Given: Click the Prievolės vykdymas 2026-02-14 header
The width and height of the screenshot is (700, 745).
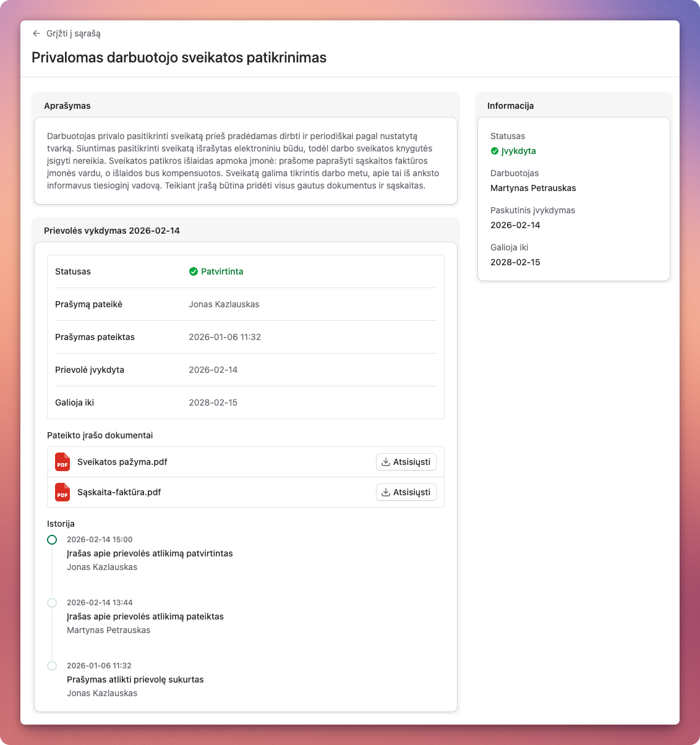Looking at the screenshot, I should 111,230.
